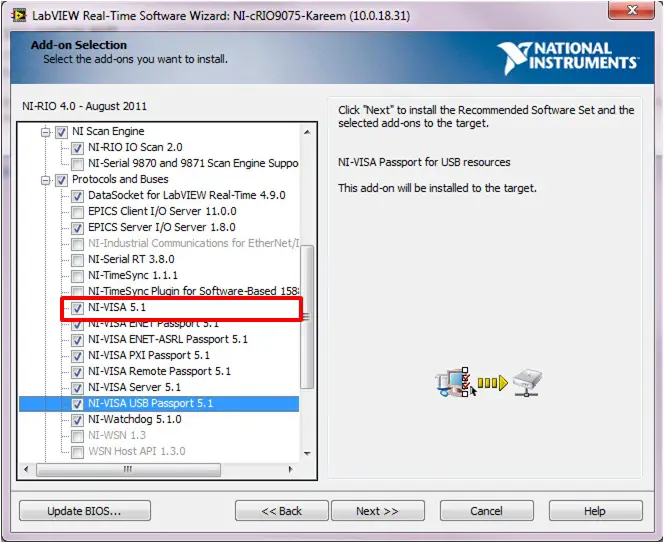664x543 pixels.
Task: Click the 'NI-RIO 4.0 - August 2011' text
Action: click(x=85, y=106)
